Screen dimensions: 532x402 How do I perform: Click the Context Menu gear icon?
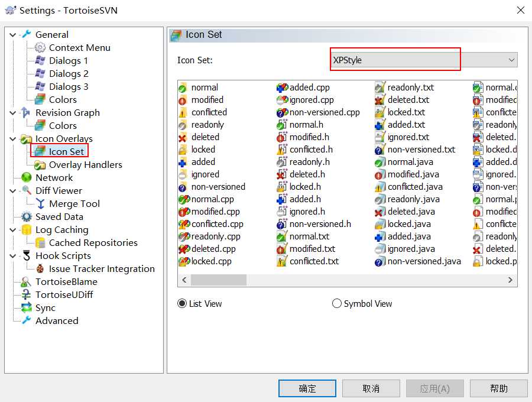click(40, 47)
